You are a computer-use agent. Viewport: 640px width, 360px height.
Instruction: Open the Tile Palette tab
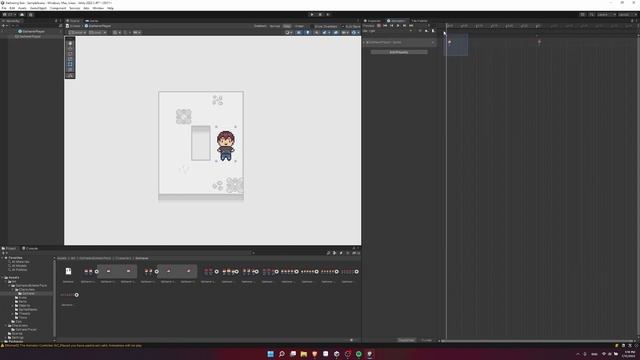tap(419, 21)
